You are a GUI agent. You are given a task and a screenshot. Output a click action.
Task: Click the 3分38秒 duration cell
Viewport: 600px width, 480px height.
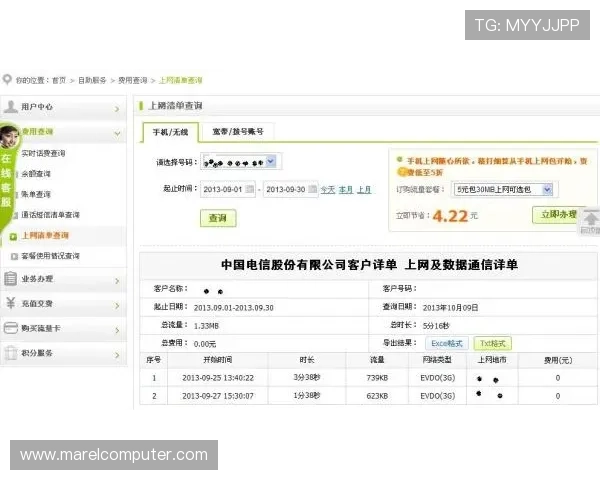pyautogui.click(x=307, y=377)
